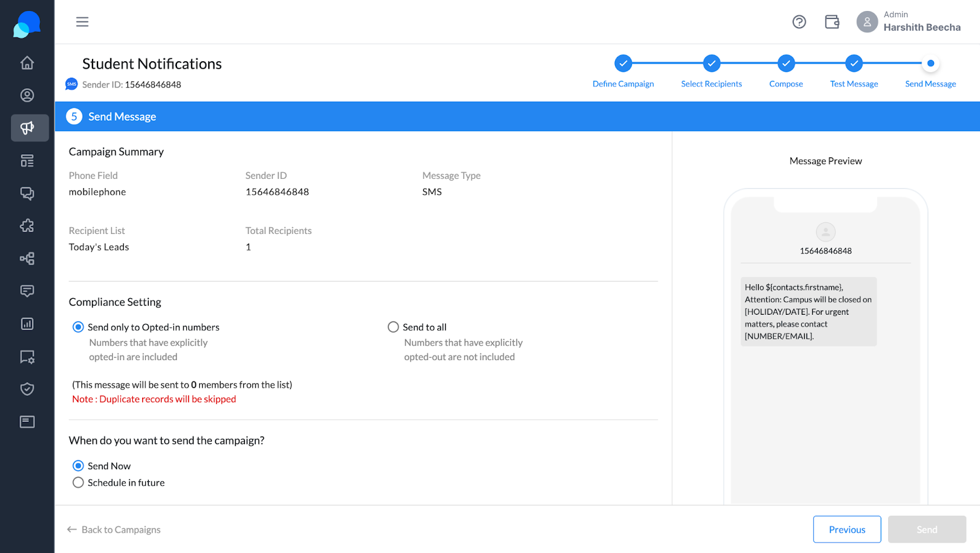Image resolution: width=980 pixels, height=553 pixels.
Task: Click the 'Student Notifications' campaign title
Action: pos(152,64)
